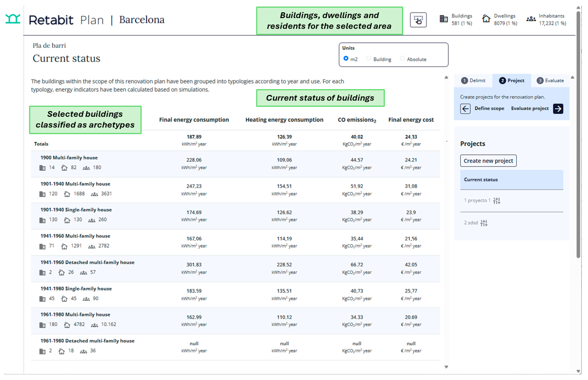Image resolution: width=588 pixels, height=380 pixels.
Task: Open settings sliders icon for 1 proyecto 1
Action: [497, 201]
